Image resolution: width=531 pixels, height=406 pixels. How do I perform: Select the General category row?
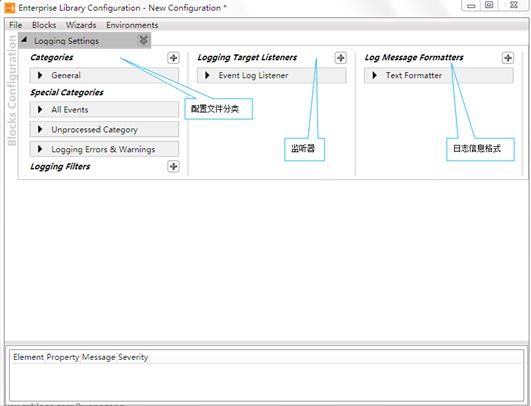point(104,75)
